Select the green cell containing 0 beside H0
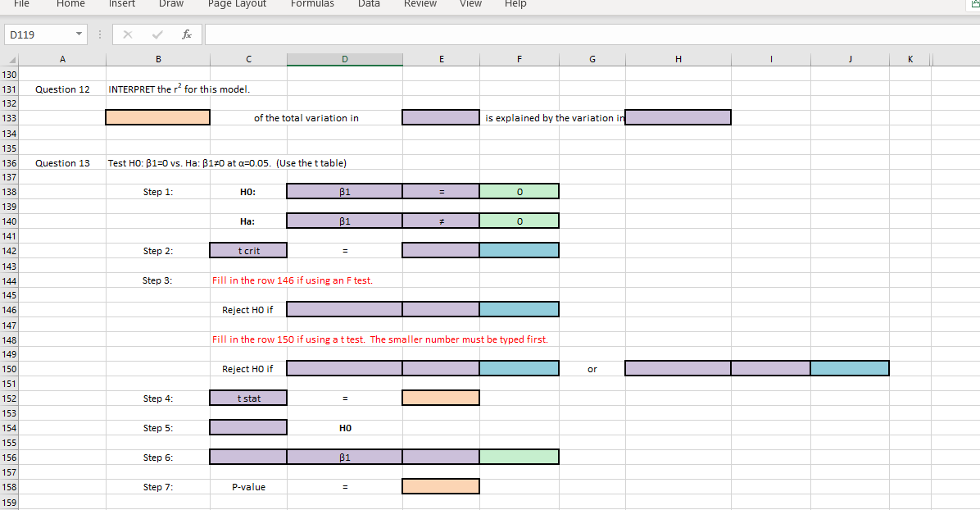The image size is (980, 510). coord(519,190)
